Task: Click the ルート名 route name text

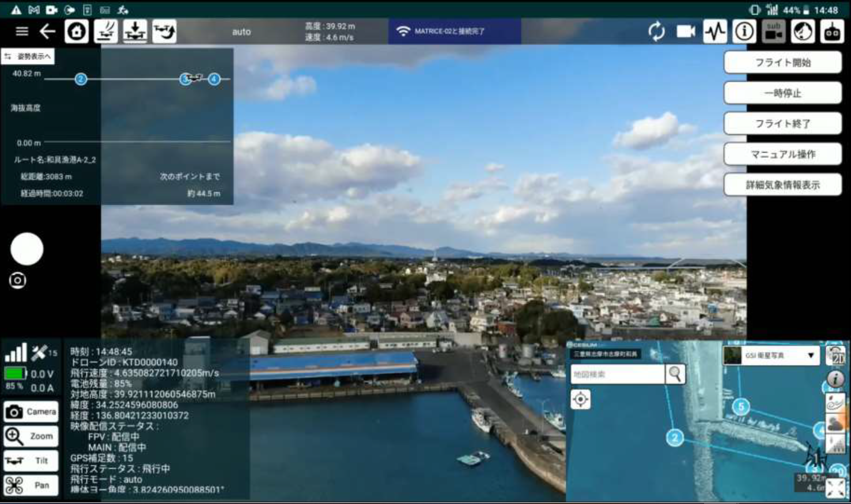Action: tap(55, 160)
